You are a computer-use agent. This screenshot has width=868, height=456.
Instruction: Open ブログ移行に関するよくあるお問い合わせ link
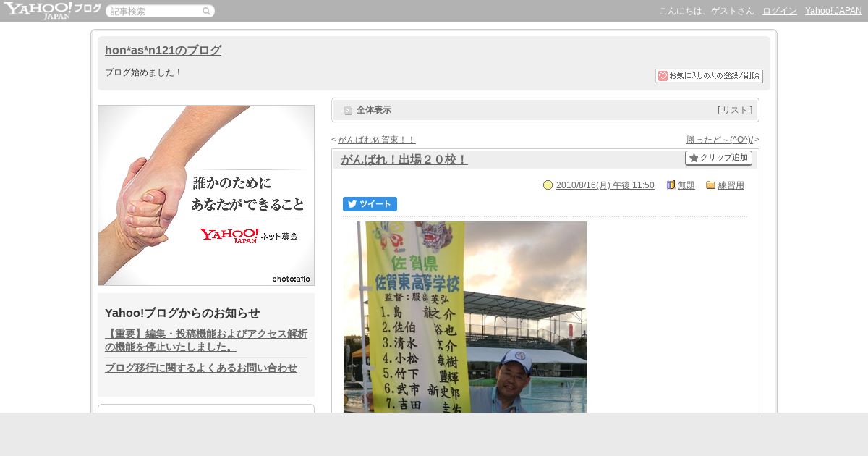coord(201,368)
